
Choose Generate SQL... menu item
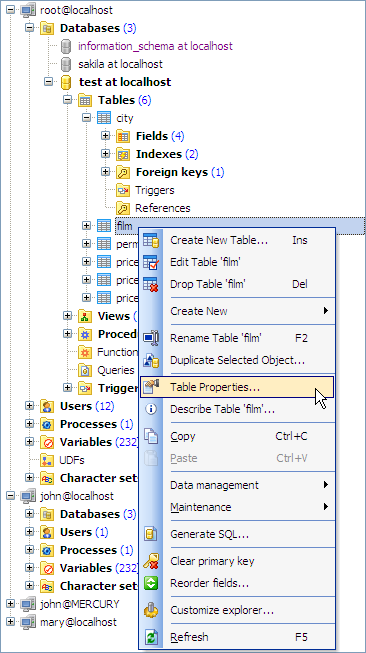[237, 534]
